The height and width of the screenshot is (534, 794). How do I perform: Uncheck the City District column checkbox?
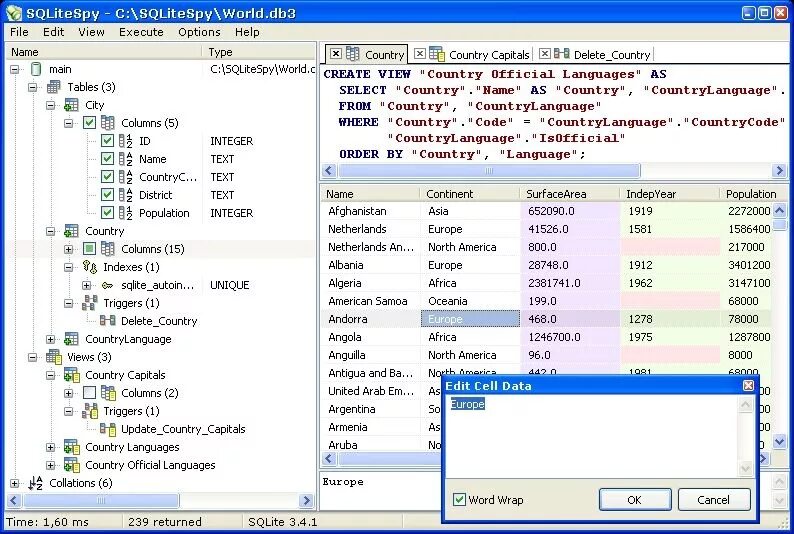tap(107, 195)
